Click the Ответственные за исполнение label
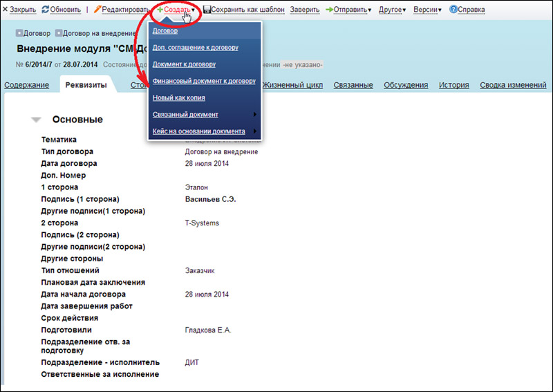 pyautogui.click(x=100, y=374)
